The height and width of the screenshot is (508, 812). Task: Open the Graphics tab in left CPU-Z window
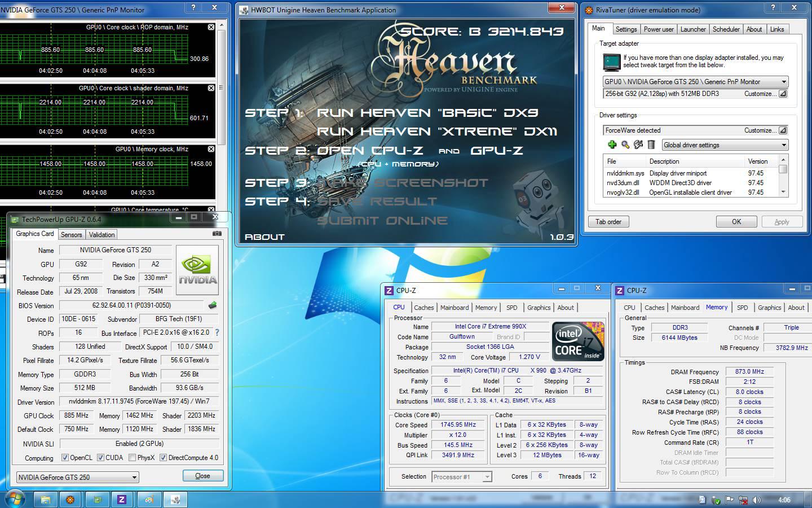tap(539, 308)
